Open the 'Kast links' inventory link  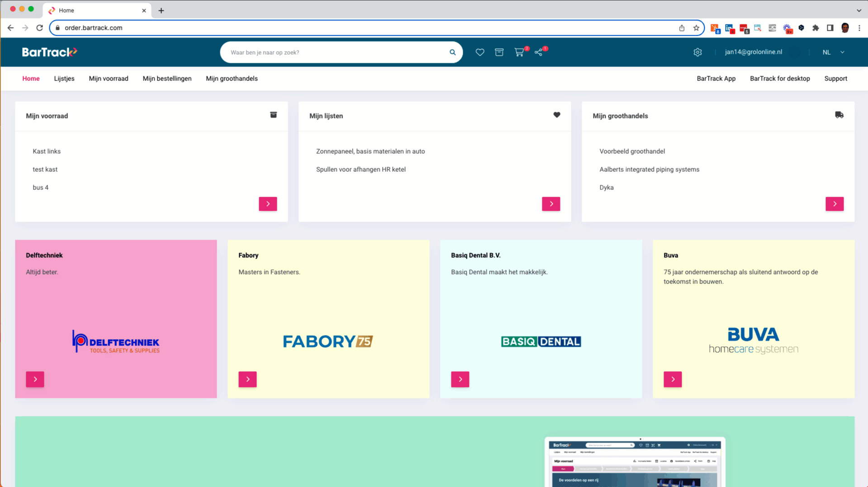(47, 151)
